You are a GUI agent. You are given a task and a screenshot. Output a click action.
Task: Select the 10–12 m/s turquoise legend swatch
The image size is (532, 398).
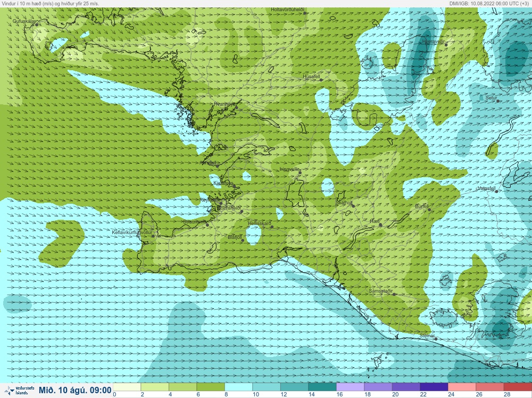267,387
